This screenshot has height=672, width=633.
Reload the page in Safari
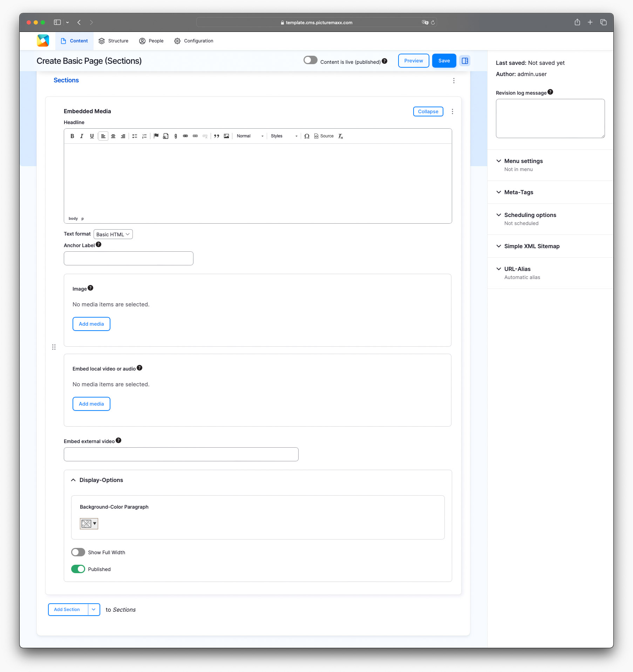tap(433, 22)
